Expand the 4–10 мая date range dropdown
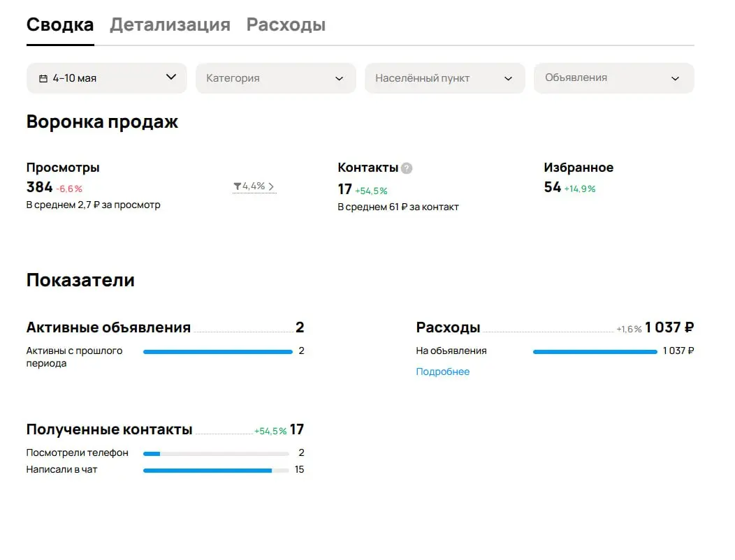The image size is (735, 560). coord(107,78)
